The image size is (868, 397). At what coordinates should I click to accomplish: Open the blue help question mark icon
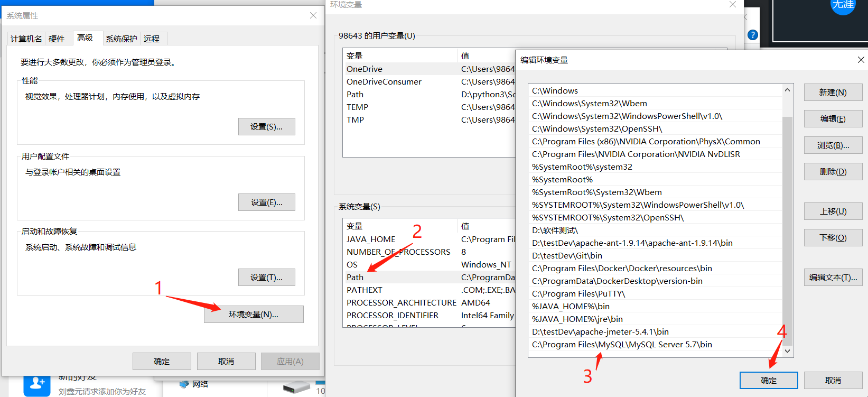tap(753, 35)
